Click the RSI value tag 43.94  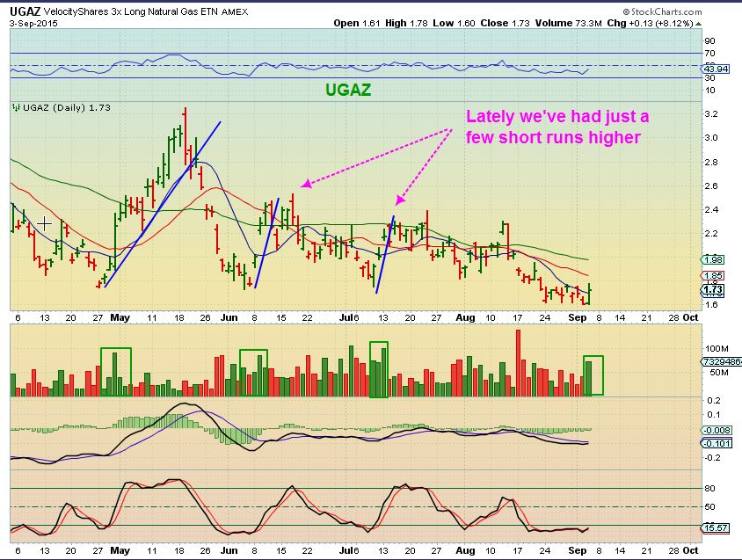[716, 69]
